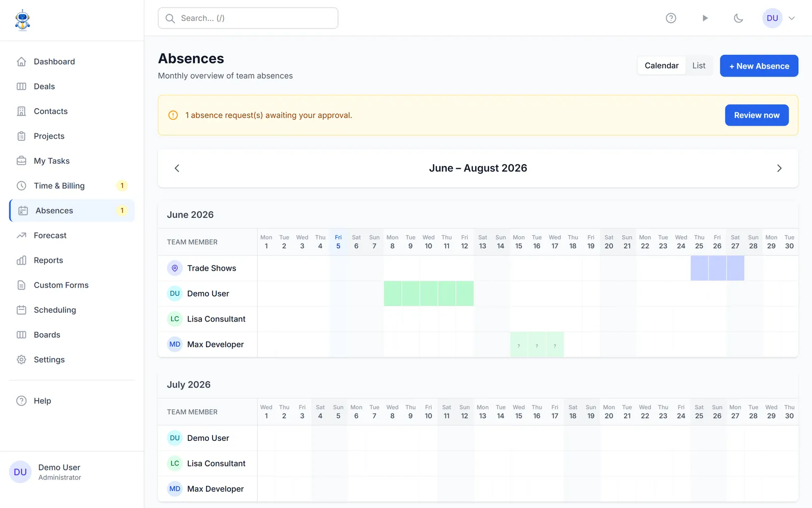Click the Projects clipboard icon
The width and height of the screenshot is (812, 508).
[21, 136]
